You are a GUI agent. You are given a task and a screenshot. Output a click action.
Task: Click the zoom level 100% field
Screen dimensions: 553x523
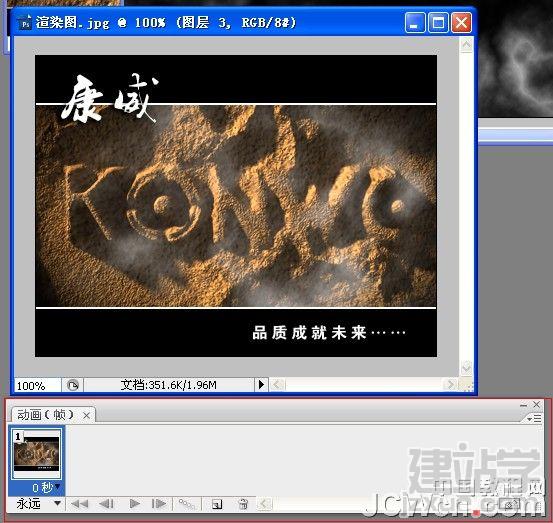(37, 385)
